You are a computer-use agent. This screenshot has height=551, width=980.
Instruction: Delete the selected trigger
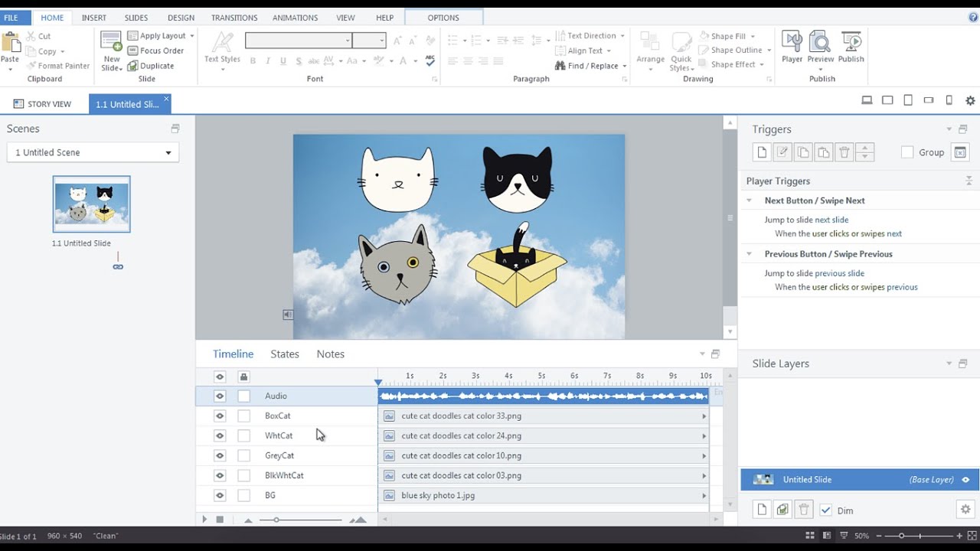click(x=844, y=152)
